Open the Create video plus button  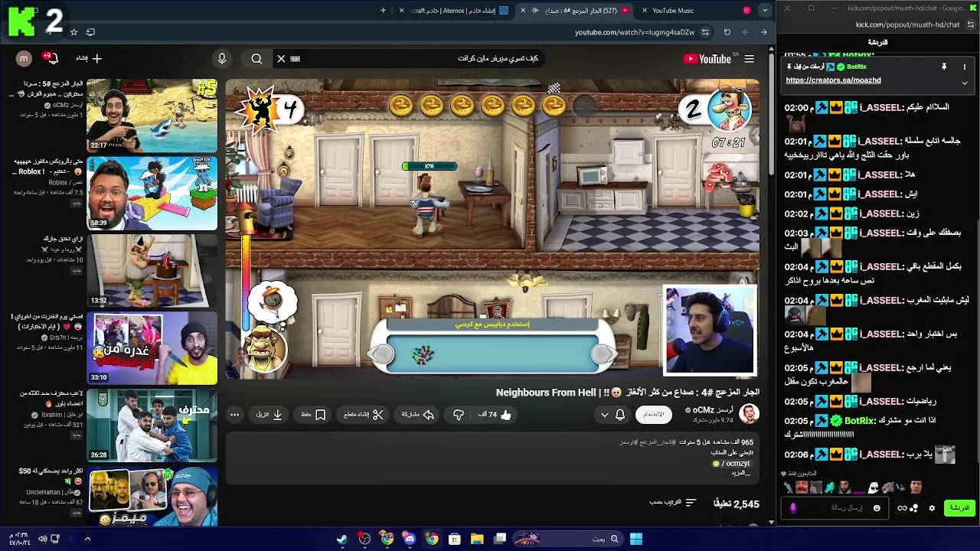pyautogui.click(x=90, y=58)
